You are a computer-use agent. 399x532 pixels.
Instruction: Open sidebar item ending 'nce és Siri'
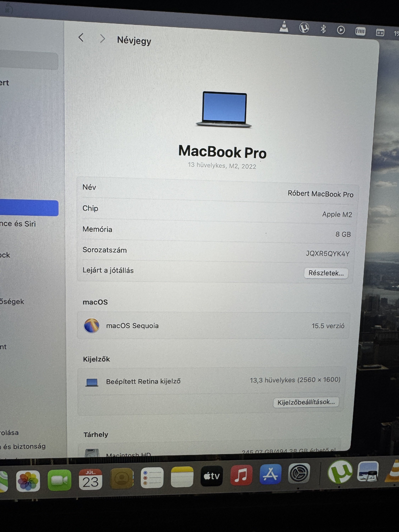[18, 224]
